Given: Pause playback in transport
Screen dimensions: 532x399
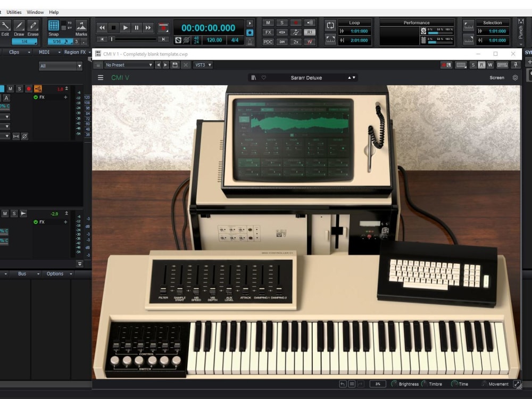Looking at the screenshot, I should (x=136, y=28).
